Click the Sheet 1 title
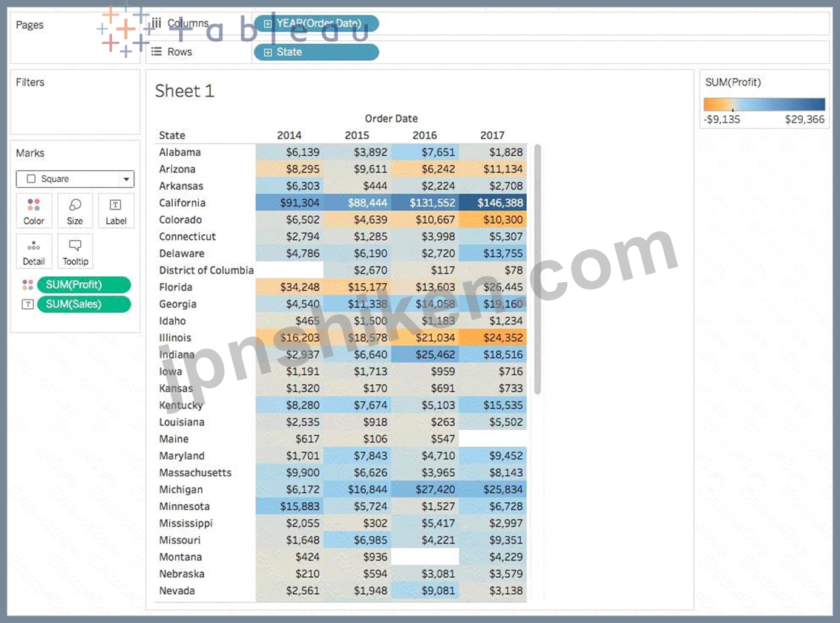The width and height of the screenshot is (840, 623). pyautogui.click(x=184, y=91)
